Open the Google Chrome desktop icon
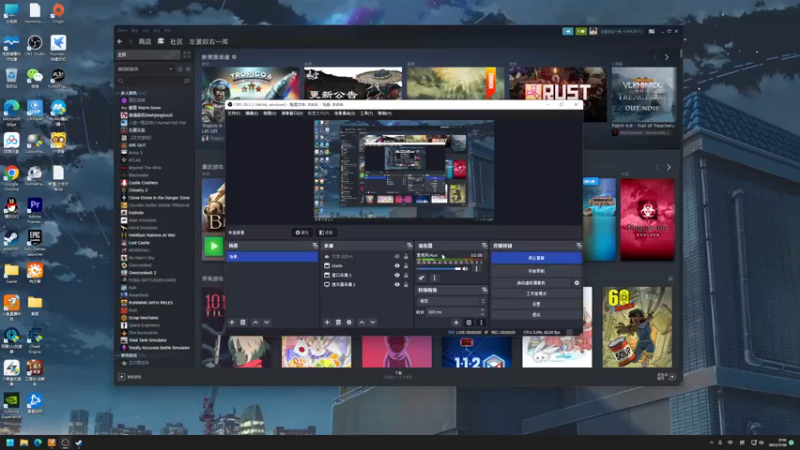800x450 pixels. (x=11, y=177)
